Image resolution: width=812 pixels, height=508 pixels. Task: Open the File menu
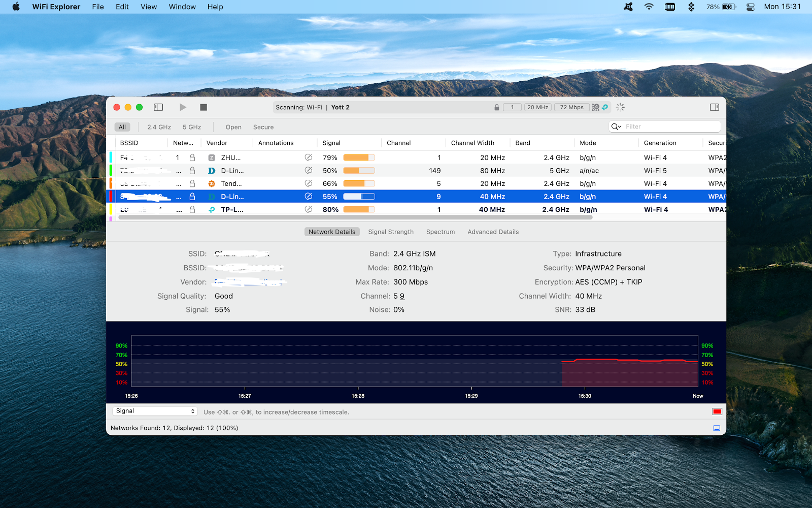pos(98,7)
